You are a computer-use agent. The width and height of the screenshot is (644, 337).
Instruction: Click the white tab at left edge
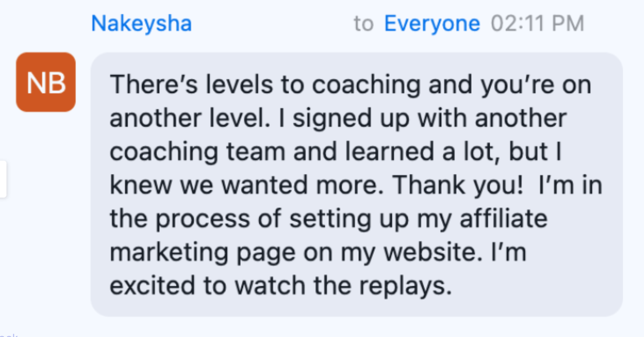click(x=3, y=179)
